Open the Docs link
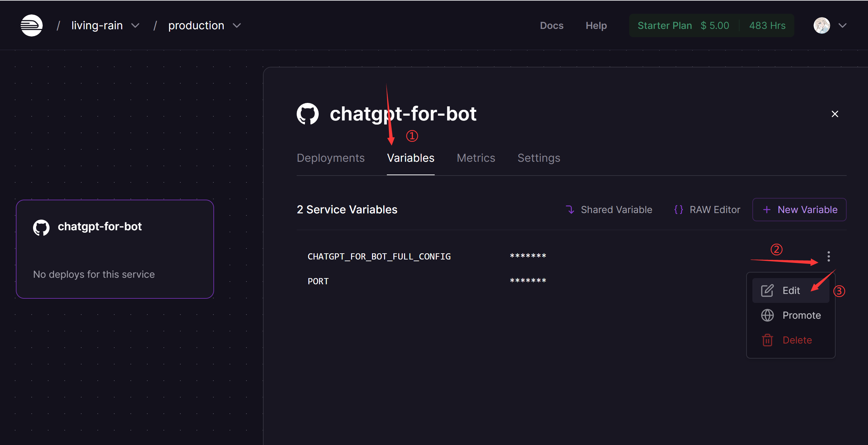 [x=551, y=25]
